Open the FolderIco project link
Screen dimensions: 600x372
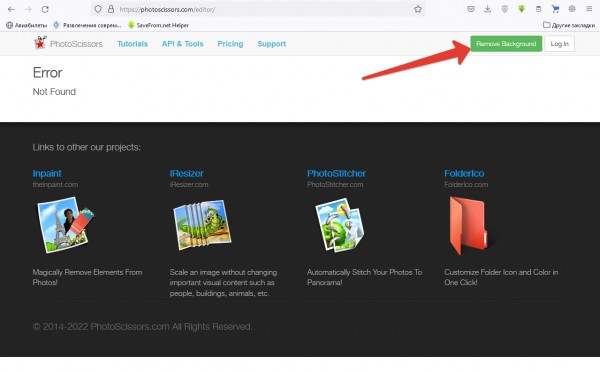(x=464, y=173)
